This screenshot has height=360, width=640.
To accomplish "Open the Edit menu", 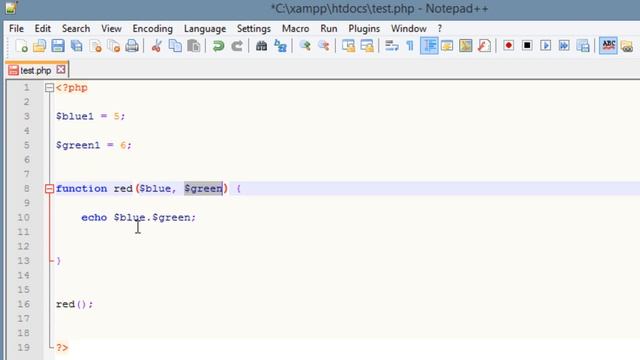I will pyautogui.click(x=42, y=29).
